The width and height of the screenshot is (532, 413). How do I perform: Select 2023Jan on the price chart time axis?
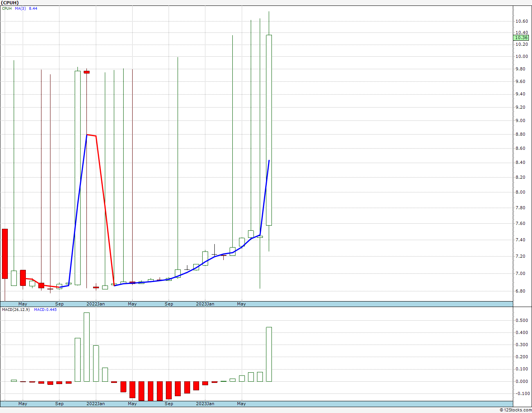pyautogui.click(x=205, y=304)
